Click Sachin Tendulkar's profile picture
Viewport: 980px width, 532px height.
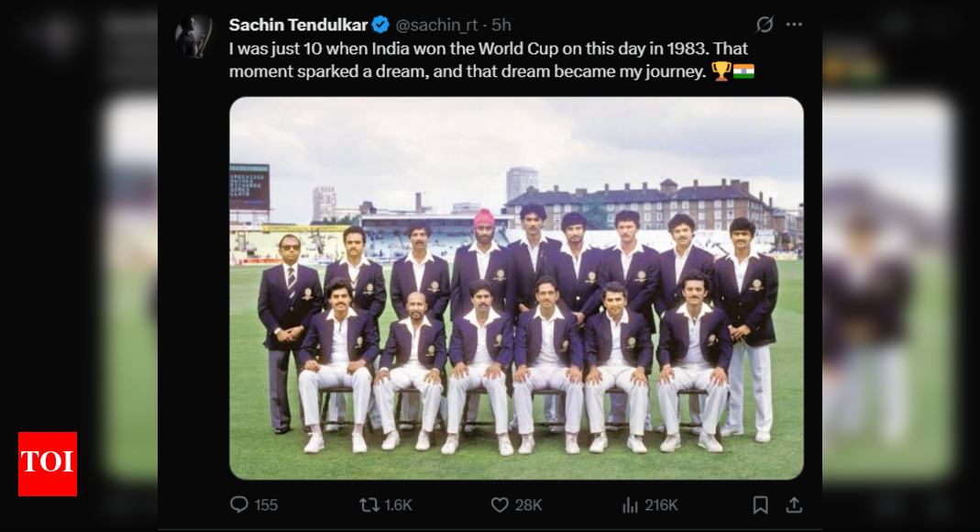[x=196, y=26]
